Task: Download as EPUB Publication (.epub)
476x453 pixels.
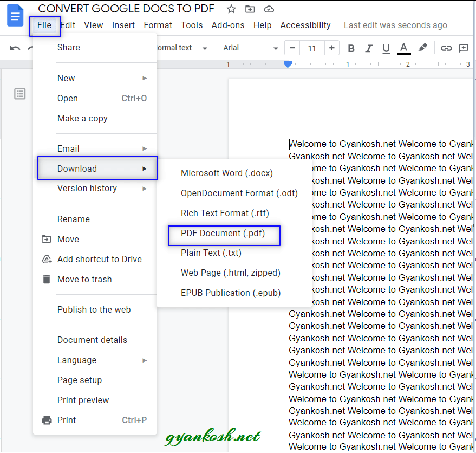Action: 234,293
